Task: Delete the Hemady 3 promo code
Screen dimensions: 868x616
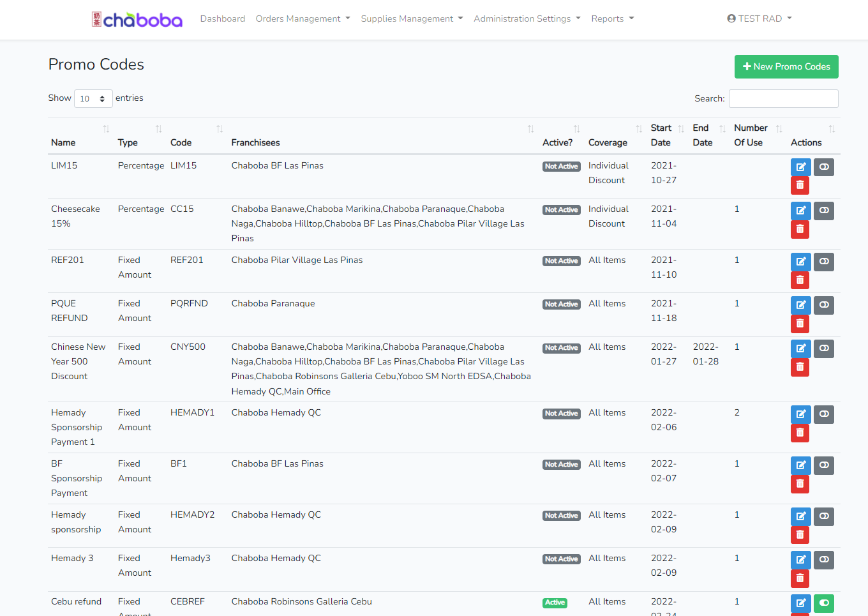Action: (x=800, y=578)
